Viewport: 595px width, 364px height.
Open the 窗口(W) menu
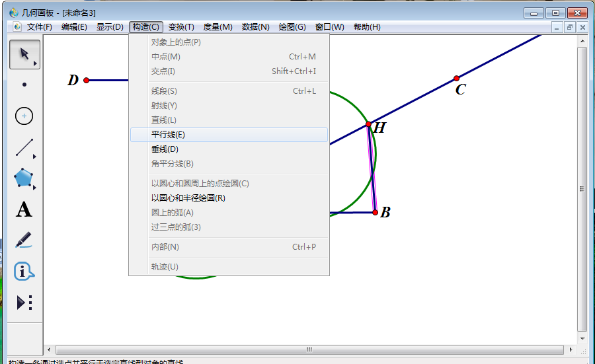[330, 27]
